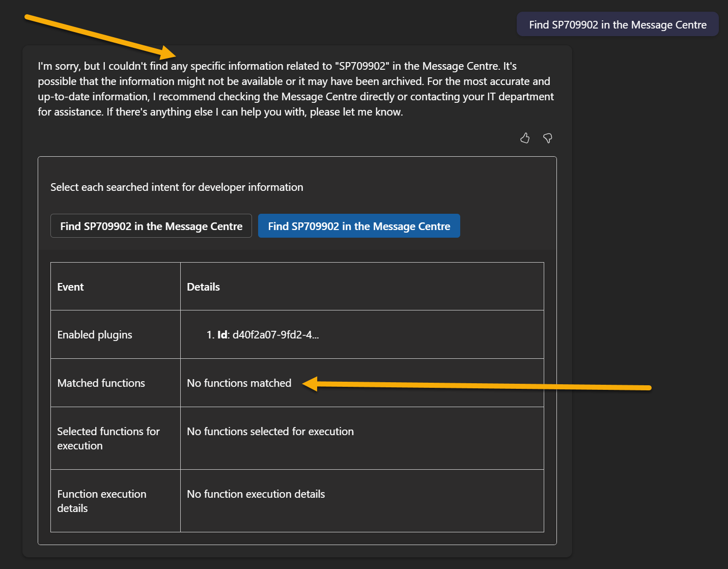728x569 pixels.
Task: Click the Function execution details row label
Action: coord(101,501)
